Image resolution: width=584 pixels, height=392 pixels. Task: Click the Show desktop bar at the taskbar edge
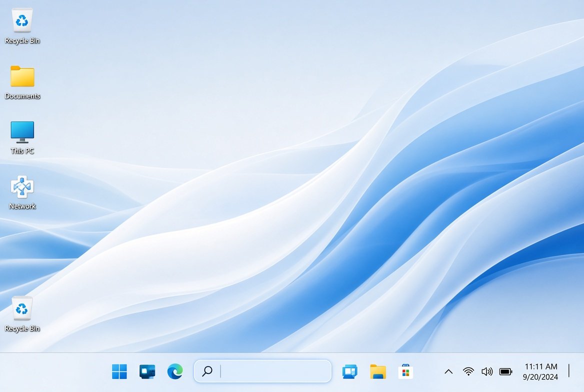[569, 371]
